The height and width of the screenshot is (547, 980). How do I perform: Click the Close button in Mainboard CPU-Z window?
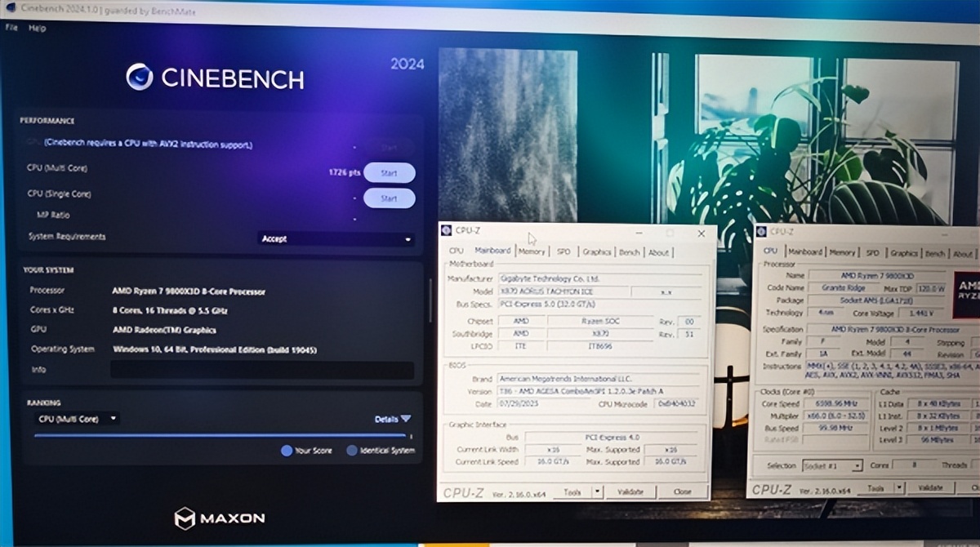pos(682,492)
